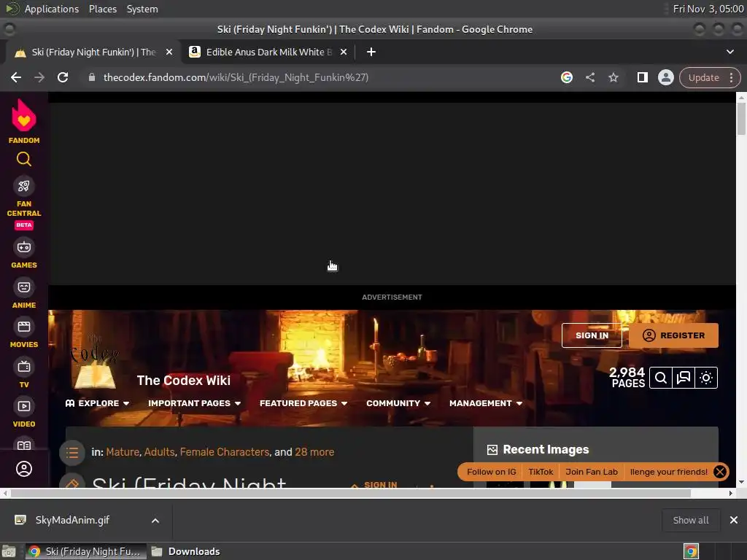Image resolution: width=747 pixels, height=560 pixels.
Task: Click the Google icon in address bar
Action: (x=566, y=77)
